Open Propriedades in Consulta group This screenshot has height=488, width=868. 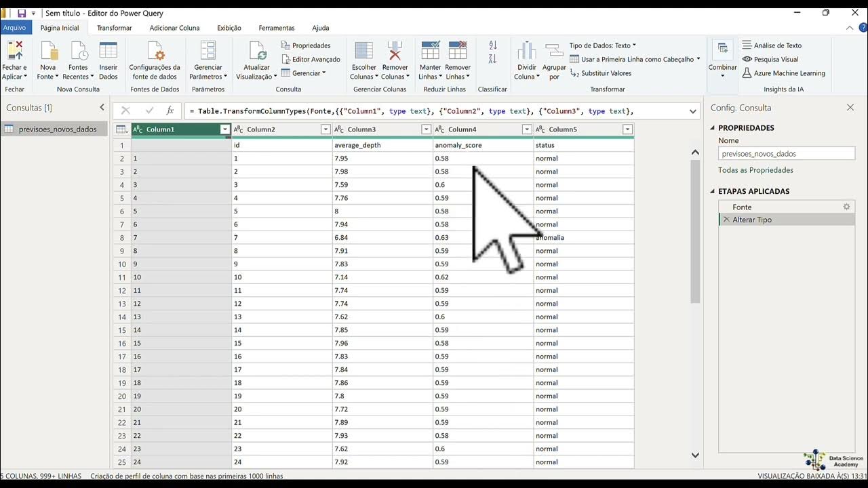(x=306, y=45)
